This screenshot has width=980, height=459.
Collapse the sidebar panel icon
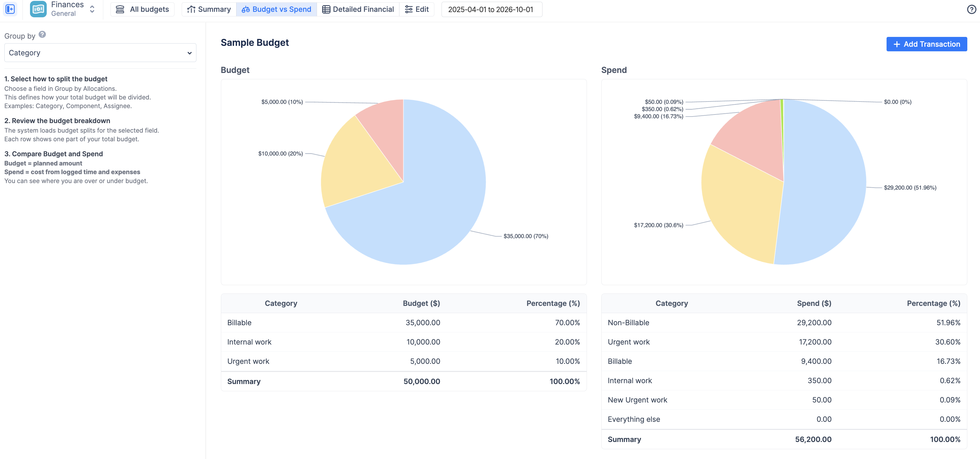(10, 9)
